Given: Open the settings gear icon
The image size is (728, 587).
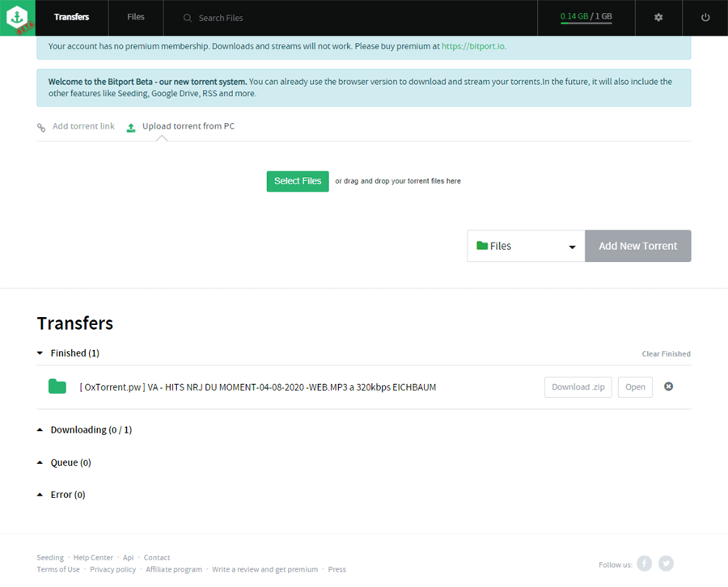Looking at the screenshot, I should pos(658,18).
